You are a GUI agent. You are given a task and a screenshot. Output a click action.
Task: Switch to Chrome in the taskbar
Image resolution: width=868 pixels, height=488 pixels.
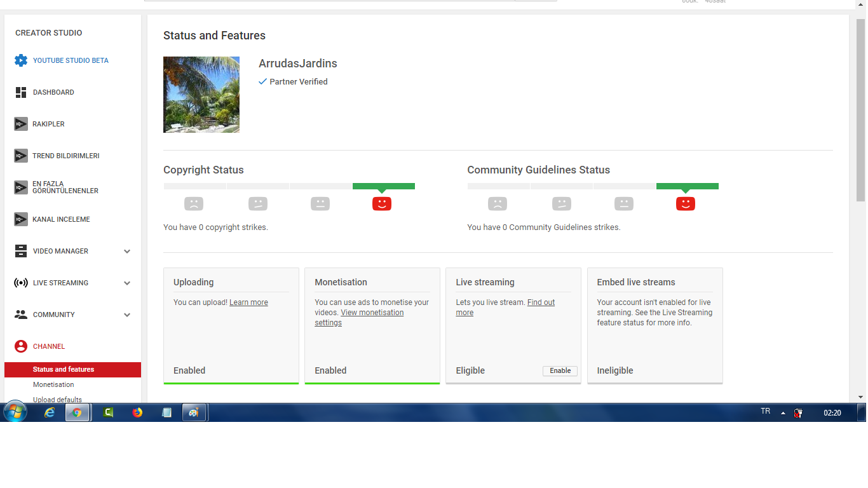(x=77, y=412)
